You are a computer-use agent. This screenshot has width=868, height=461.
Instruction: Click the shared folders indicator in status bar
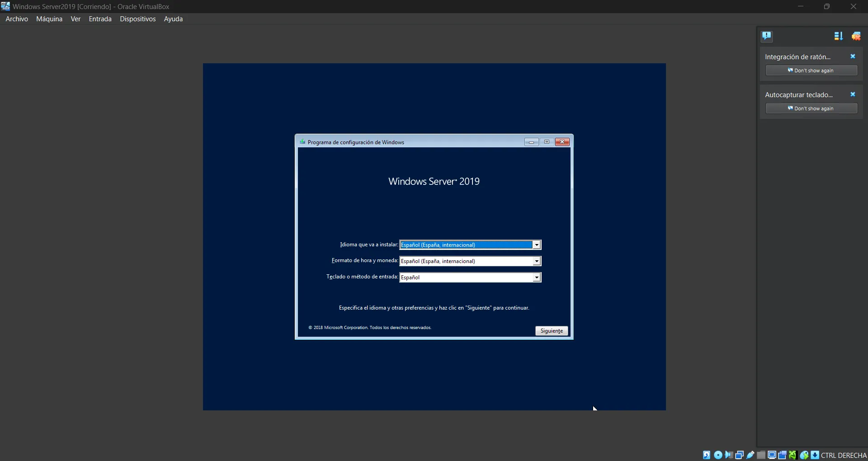click(x=761, y=455)
